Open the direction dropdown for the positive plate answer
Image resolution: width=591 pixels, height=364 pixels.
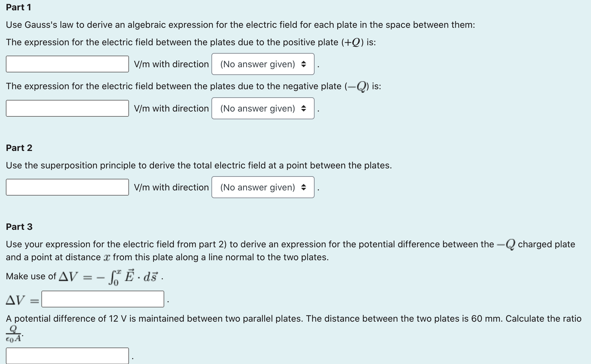263,64
